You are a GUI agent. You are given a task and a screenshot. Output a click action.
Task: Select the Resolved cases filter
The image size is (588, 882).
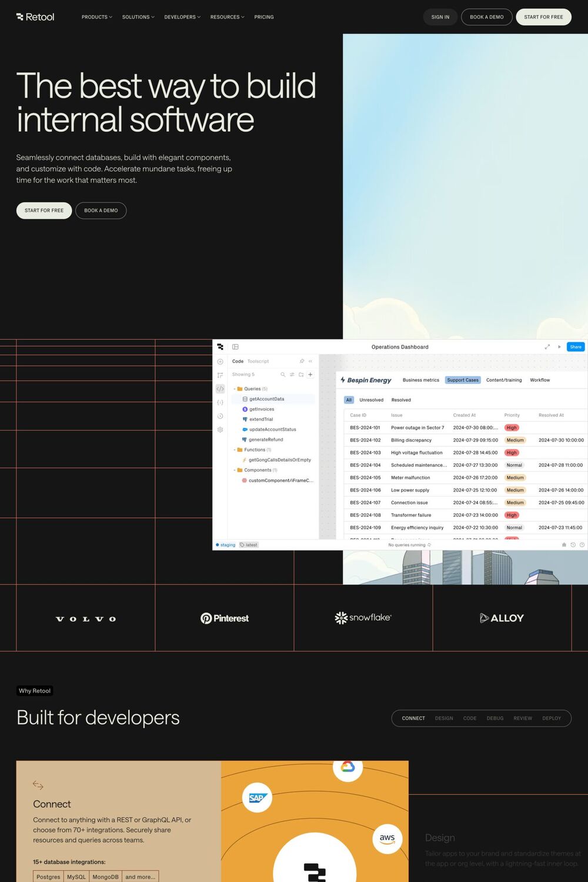[401, 400]
